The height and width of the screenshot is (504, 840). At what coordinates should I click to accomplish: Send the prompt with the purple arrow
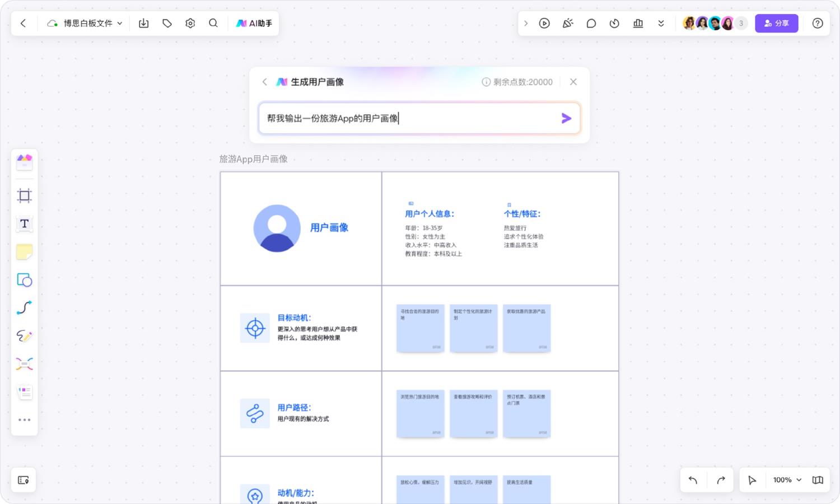566,118
